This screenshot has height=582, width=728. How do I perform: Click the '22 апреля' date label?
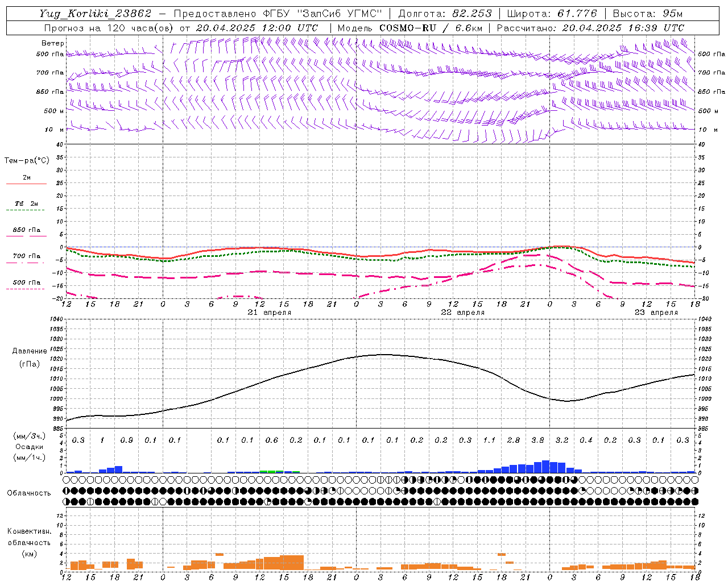[463, 313]
